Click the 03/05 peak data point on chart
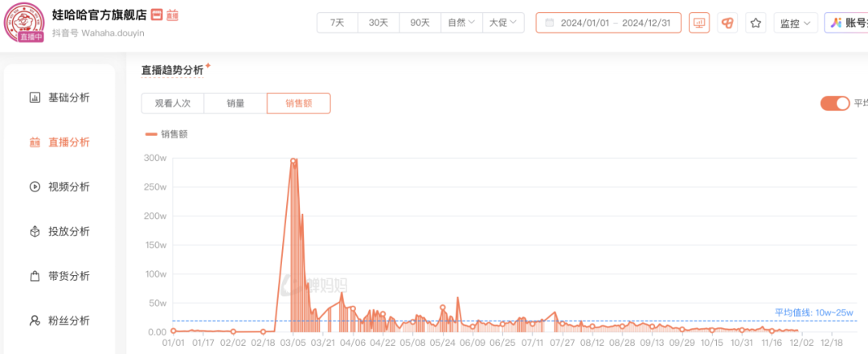This screenshot has height=354, width=868. (x=293, y=161)
